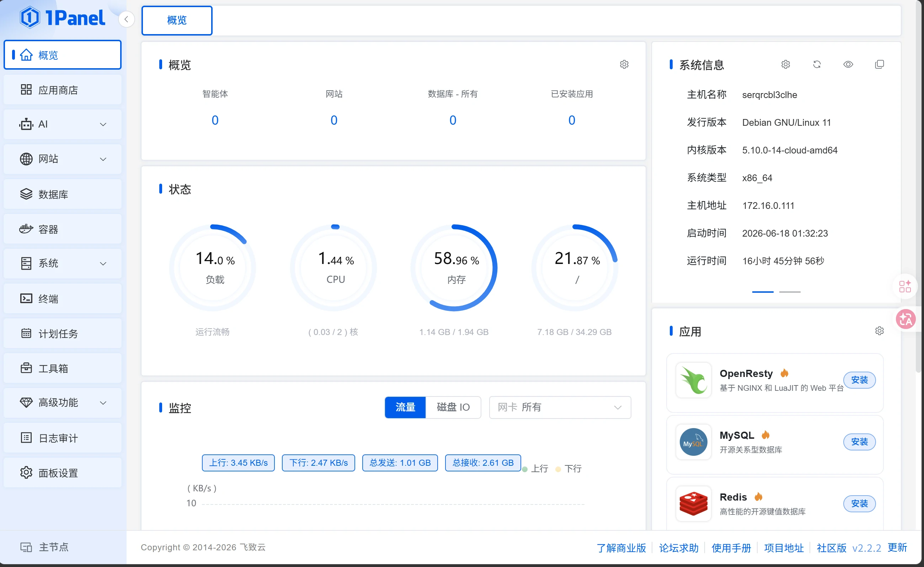Click the Redis app logo
This screenshot has height=567, width=924.
[693, 504]
